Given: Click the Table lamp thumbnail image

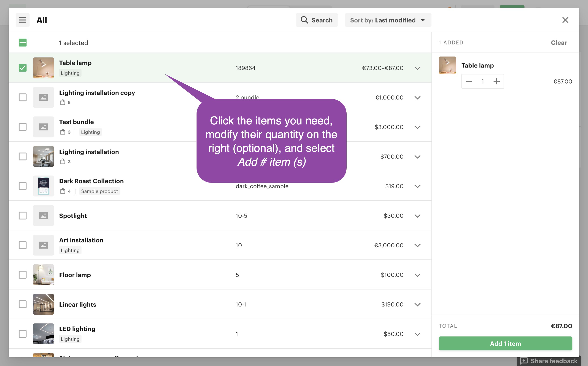Looking at the screenshot, I should 43,67.
